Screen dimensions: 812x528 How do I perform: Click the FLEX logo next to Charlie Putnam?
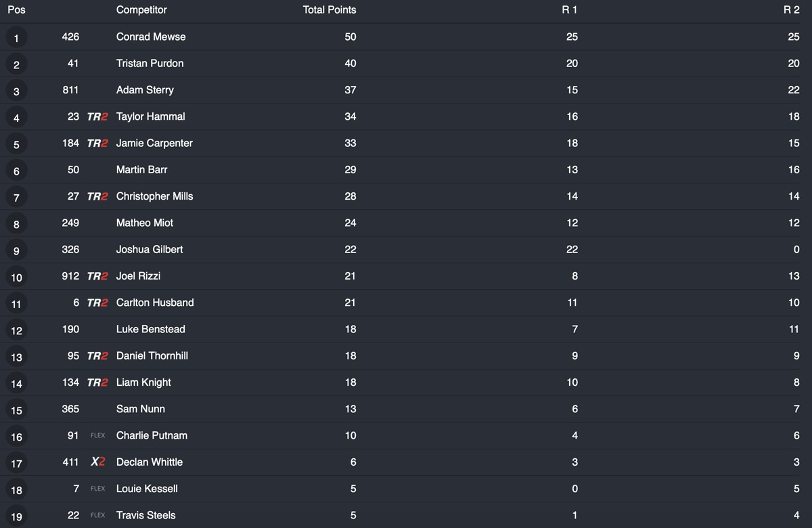[98, 435]
